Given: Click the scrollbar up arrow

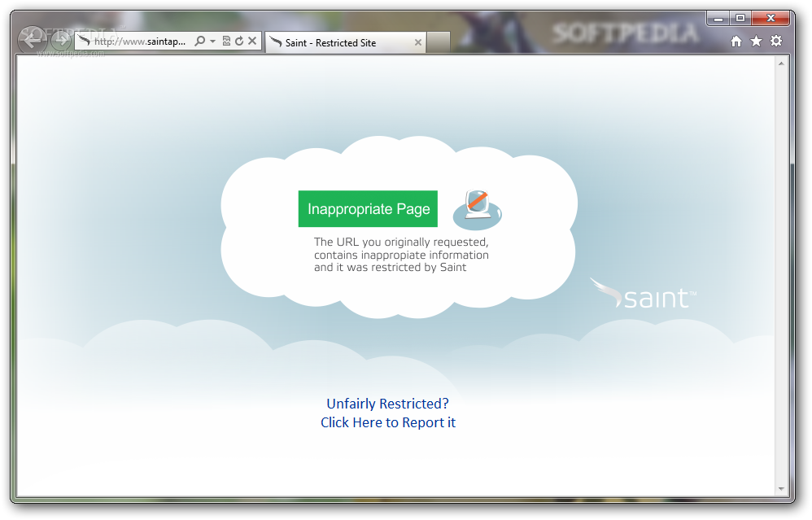Looking at the screenshot, I should click(x=781, y=63).
